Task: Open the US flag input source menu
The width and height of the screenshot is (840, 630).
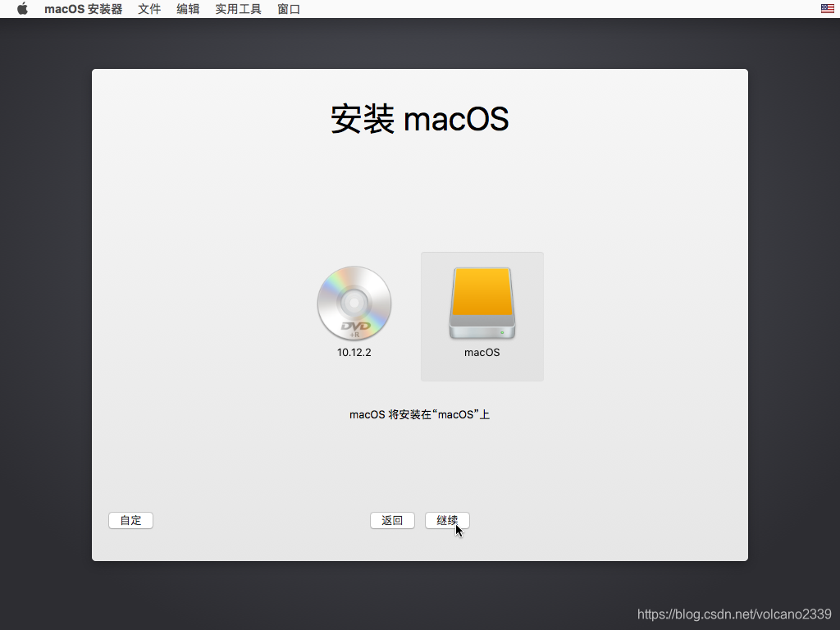Action: [827, 8]
